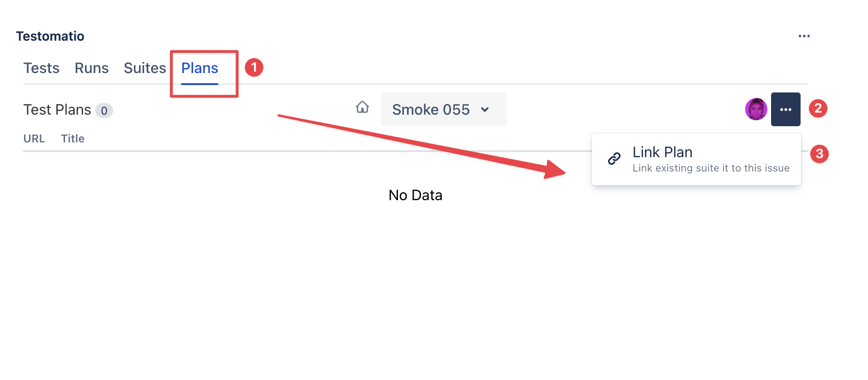Open the Smoke 055 project dropdown
Image resolution: width=868 pixels, height=380 pixels.
click(431, 110)
